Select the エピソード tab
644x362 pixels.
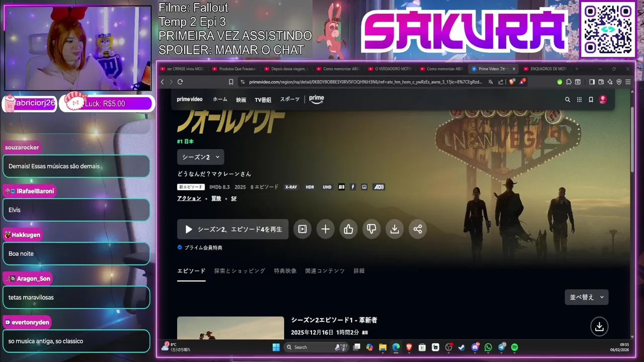point(191,271)
